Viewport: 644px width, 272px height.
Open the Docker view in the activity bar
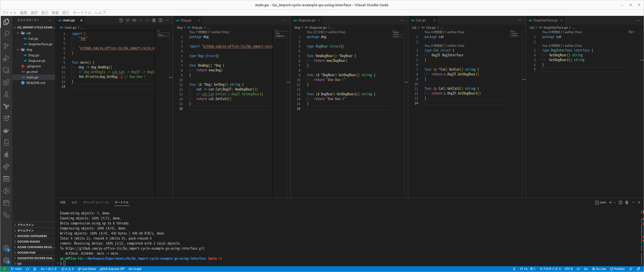[6, 130]
